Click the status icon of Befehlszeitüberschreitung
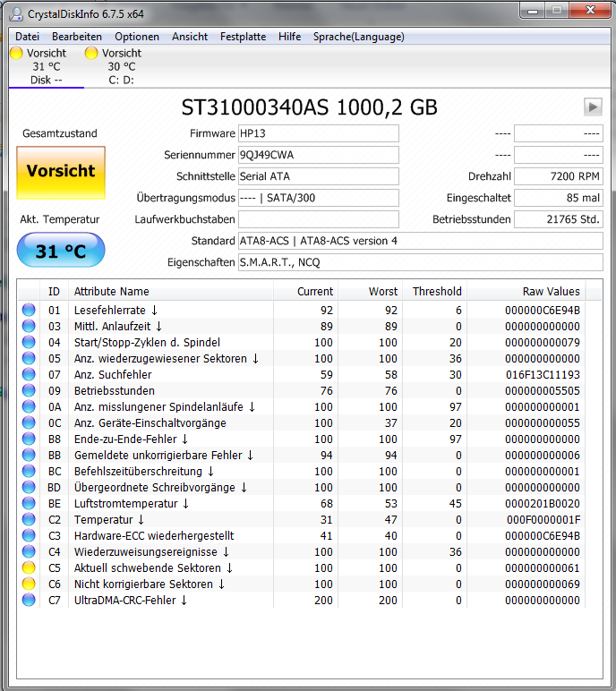 [x=29, y=471]
